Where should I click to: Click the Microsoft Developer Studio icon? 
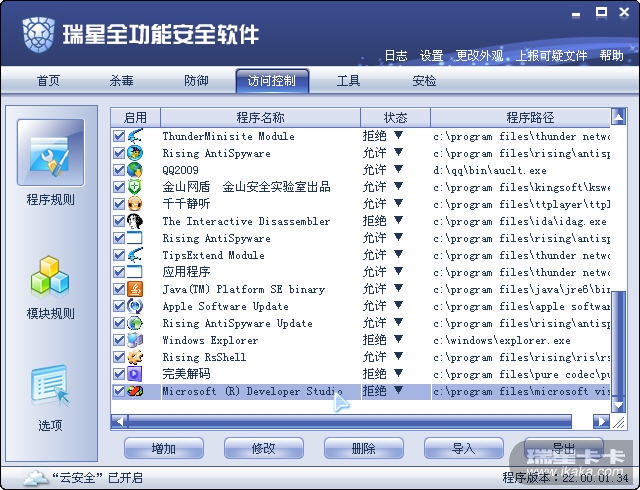(x=135, y=391)
